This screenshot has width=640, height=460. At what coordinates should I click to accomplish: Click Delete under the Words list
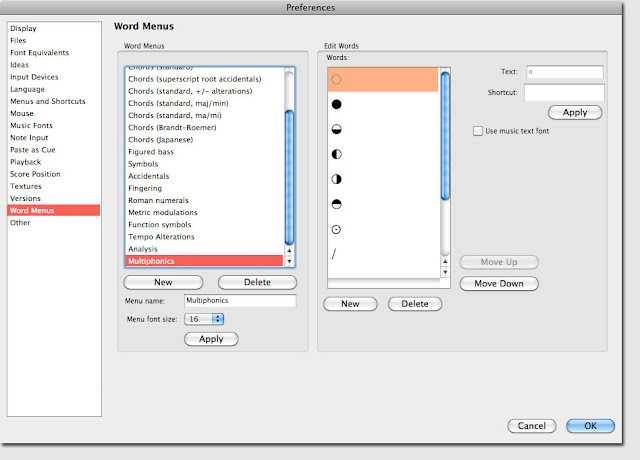(415, 304)
